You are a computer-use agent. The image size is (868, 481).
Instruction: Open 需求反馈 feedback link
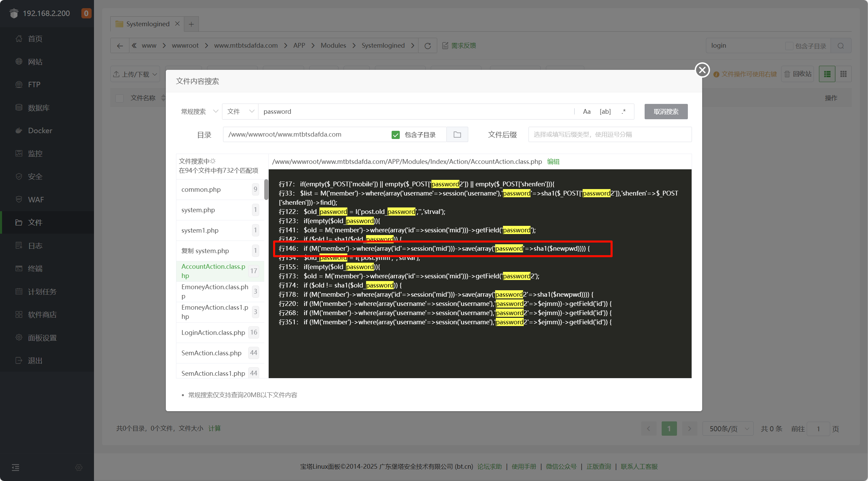pyautogui.click(x=459, y=46)
